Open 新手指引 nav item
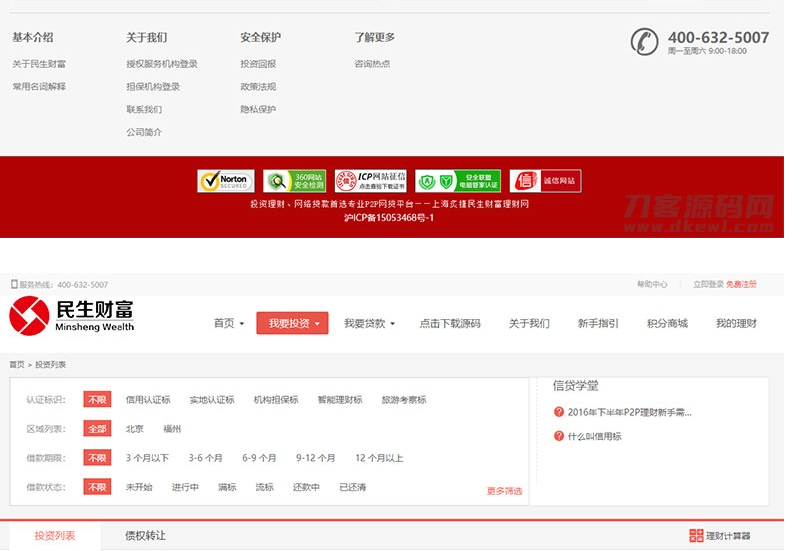 click(x=598, y=323)
